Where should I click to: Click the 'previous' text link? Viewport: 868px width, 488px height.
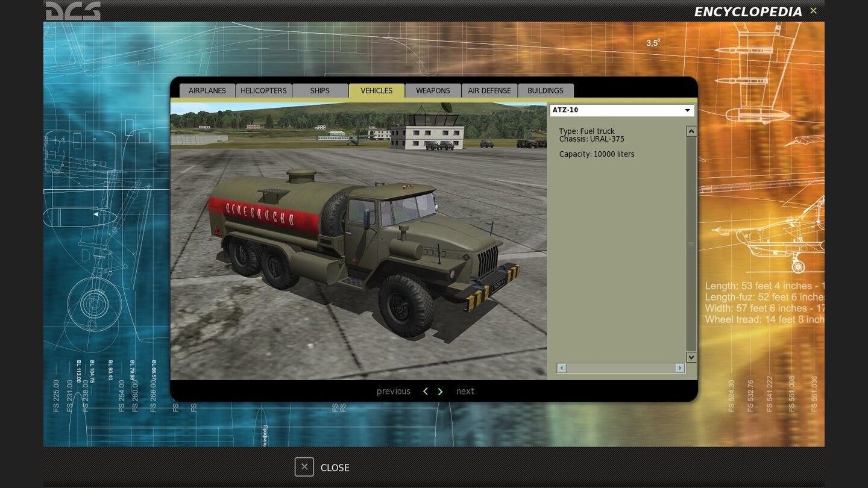[x=394, y=392]
